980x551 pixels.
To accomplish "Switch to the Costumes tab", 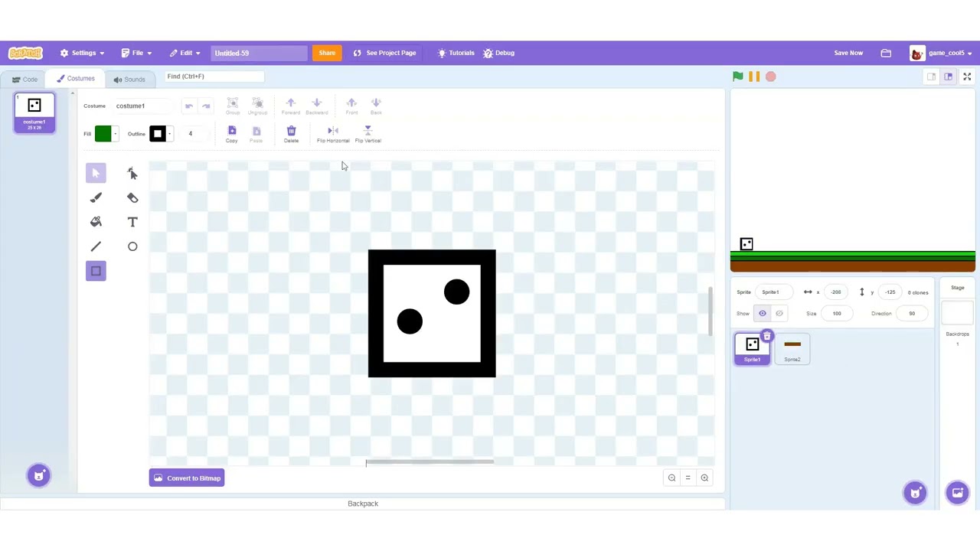I will [75, 79].
